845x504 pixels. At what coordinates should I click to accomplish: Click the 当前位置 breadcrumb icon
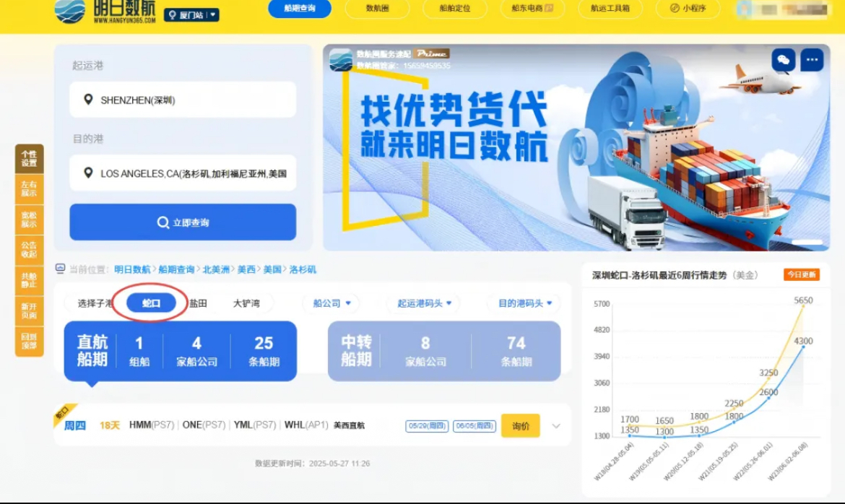tap(60, 269)
